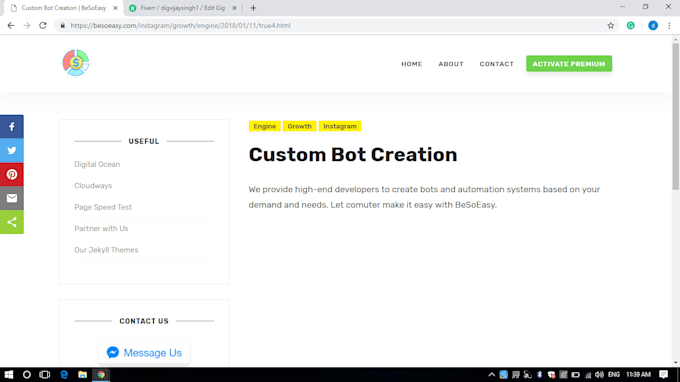The height and width of the screenshot is (382, 680).
Task: Open the taskbar clock 11:39 AM
Action: click(x=638, y=375)
